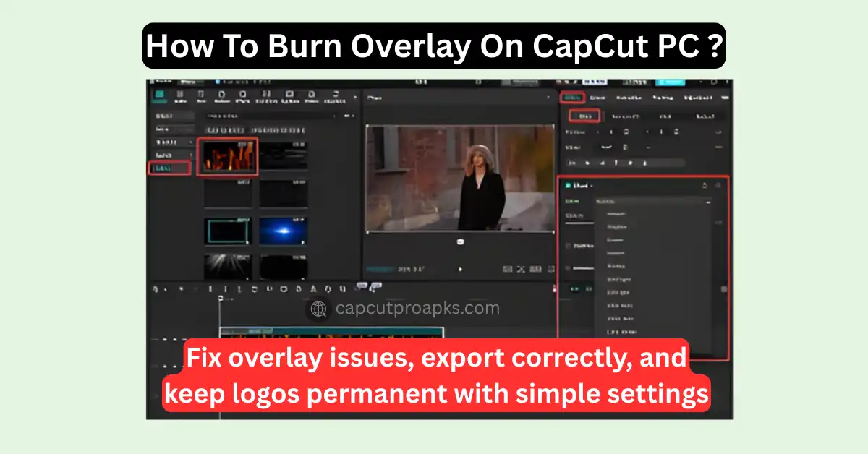The width and height of the screenshot is (868, 454).
Task: Open the Filters tab icon
Action: coord(311,96)
